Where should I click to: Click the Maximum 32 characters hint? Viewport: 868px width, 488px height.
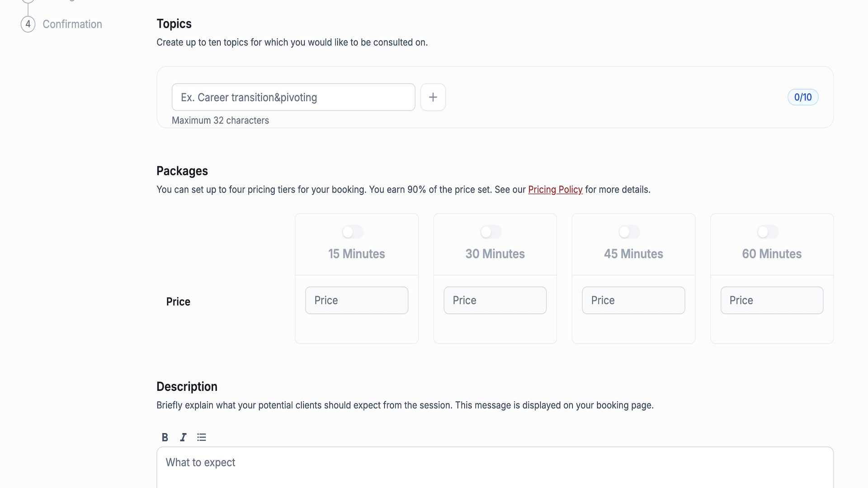click(x=220, y=120)
